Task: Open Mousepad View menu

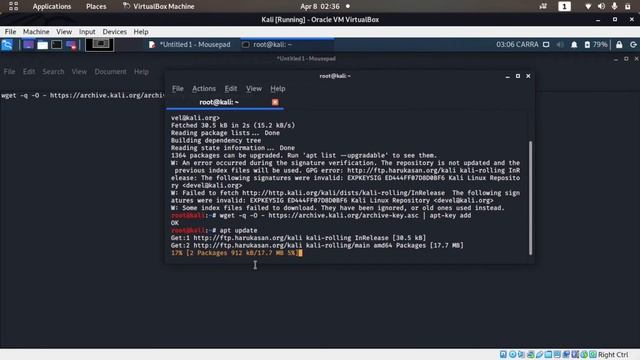Action: [x=79, y=71]
